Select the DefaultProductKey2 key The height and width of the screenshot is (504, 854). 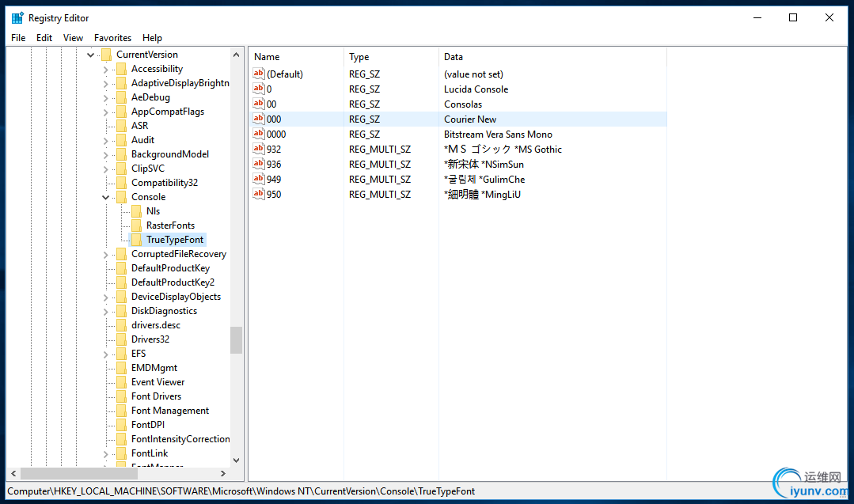point(173,282)
